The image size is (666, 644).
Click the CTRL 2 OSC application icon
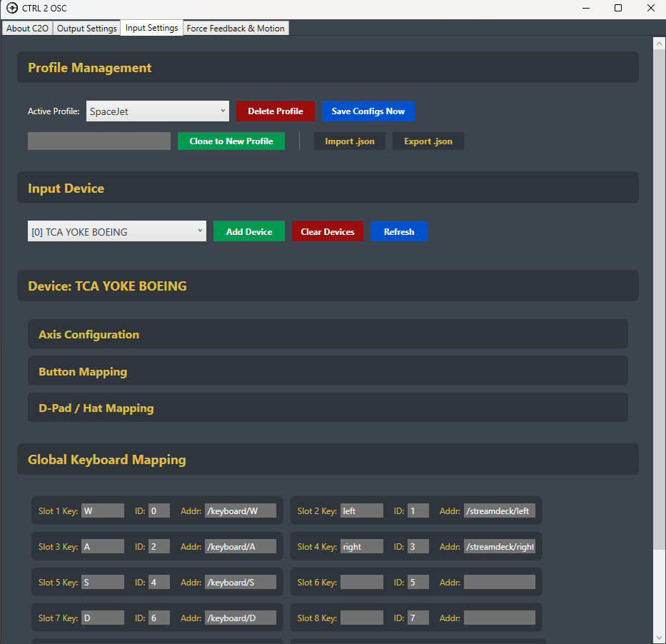(x=11, y=8)
